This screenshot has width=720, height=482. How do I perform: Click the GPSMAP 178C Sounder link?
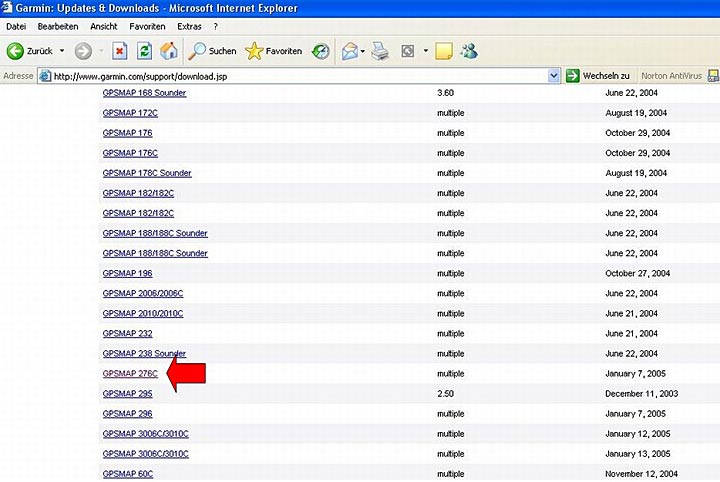click(147, 173)
